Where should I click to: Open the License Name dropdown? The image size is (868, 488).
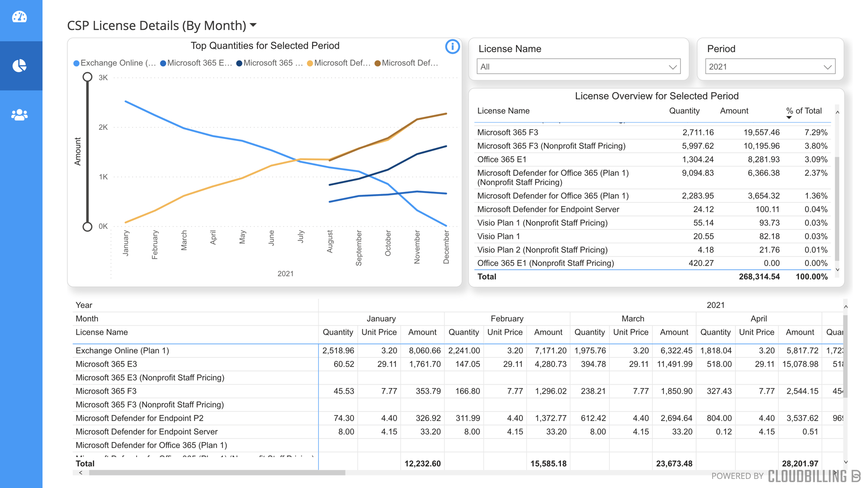pyautogui.click(x=578, y=67)
